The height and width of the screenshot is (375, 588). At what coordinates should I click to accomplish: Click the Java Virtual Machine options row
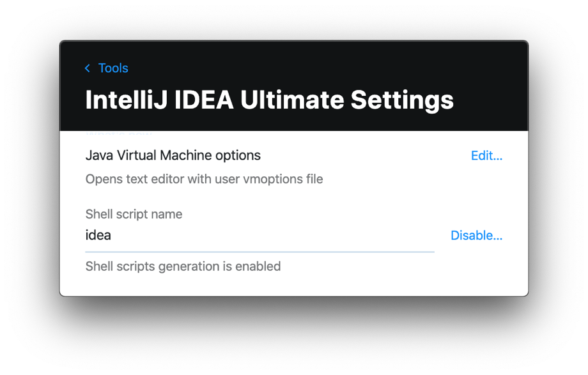click(x=173, y=155)
